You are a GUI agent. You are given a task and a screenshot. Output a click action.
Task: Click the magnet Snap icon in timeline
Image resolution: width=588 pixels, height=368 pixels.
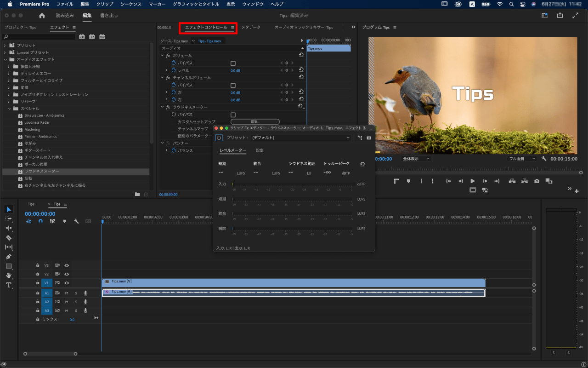[40, 221]
